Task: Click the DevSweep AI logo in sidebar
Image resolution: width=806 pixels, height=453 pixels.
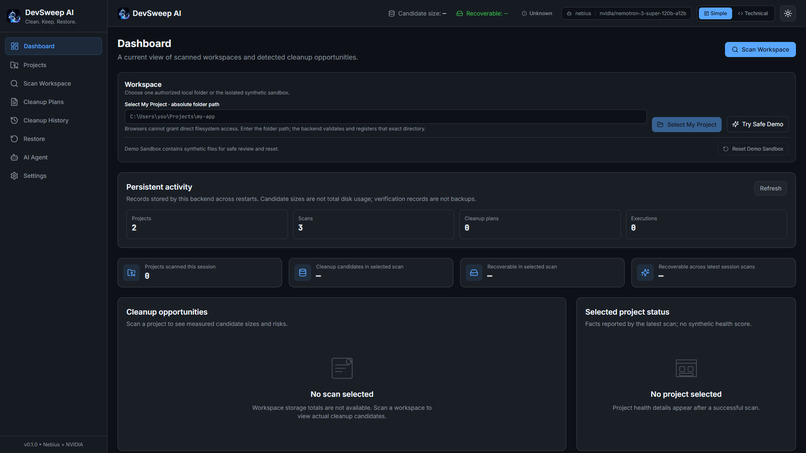Action: [x=14, y=16]
